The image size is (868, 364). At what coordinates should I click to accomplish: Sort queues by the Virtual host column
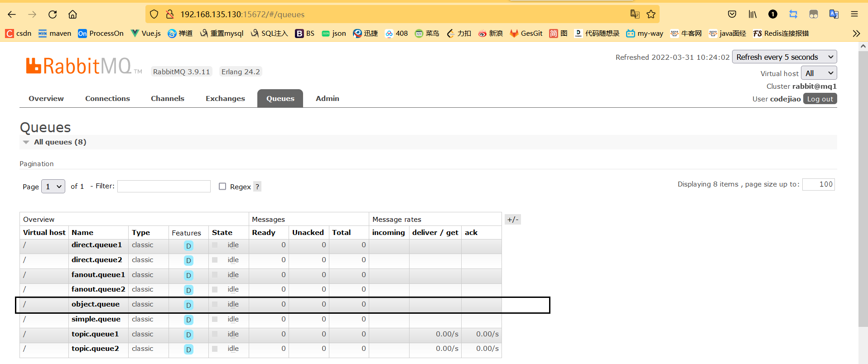click(44, 233)
